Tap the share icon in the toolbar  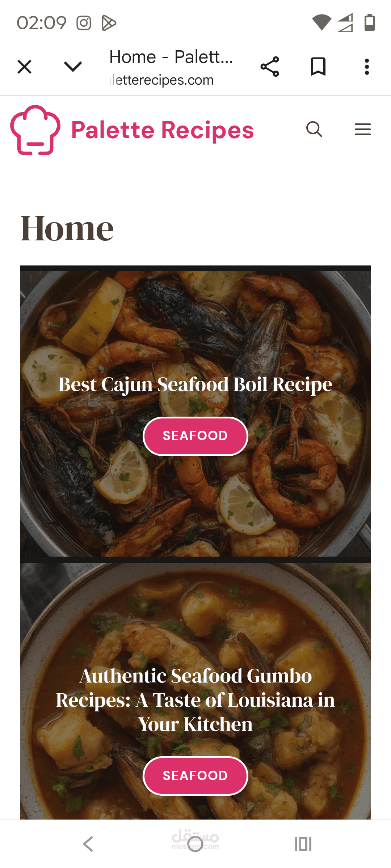point(270,67)
